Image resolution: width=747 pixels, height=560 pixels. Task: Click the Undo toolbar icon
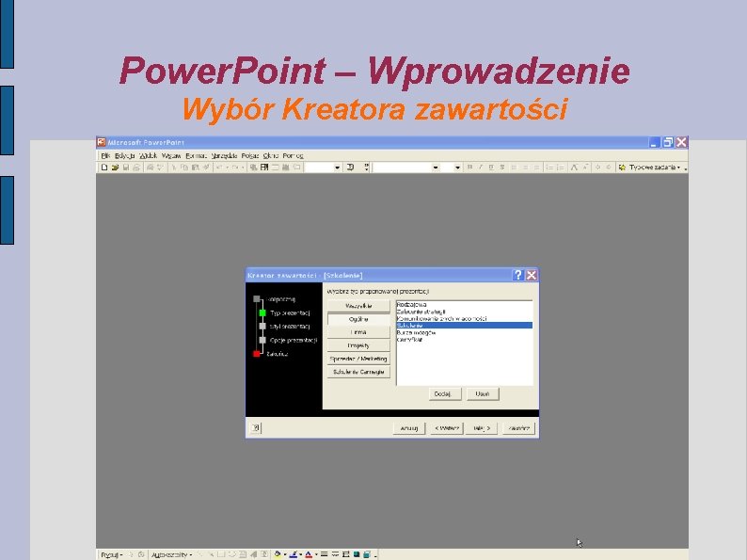coord(219,168)
